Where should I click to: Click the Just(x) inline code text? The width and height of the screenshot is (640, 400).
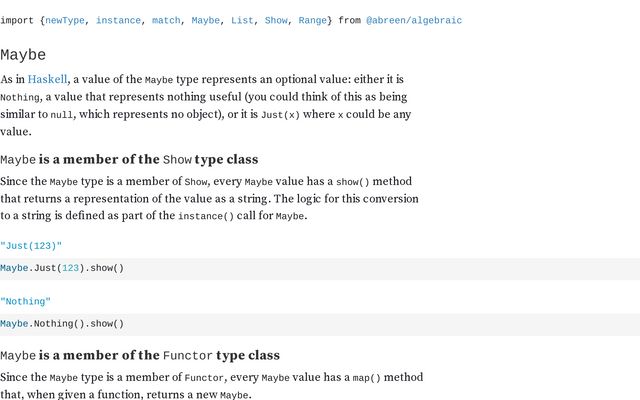click(280, 115)
